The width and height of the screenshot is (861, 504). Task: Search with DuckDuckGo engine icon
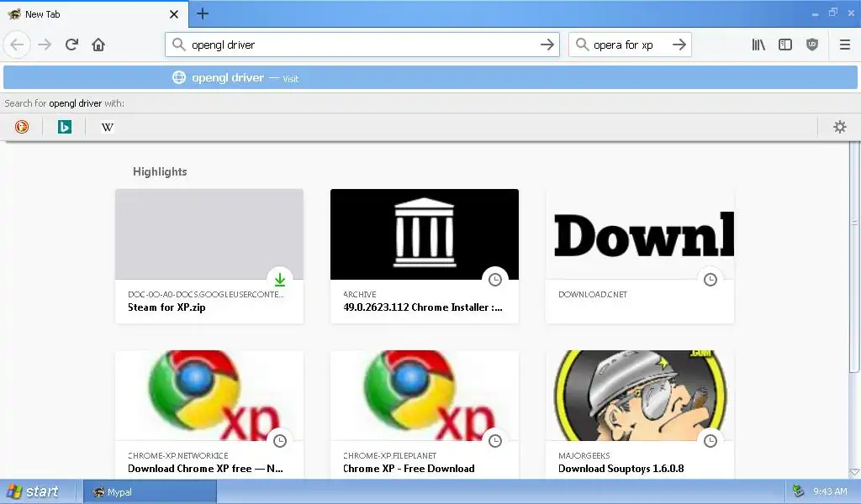[22, 127]
